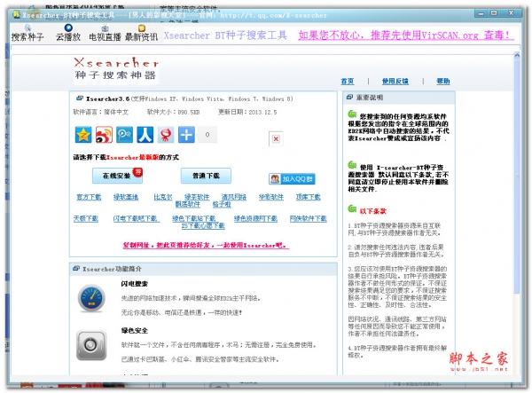Open the 最新资讯 news tool
Screen dimensions: 532x393
coord(142,33)
